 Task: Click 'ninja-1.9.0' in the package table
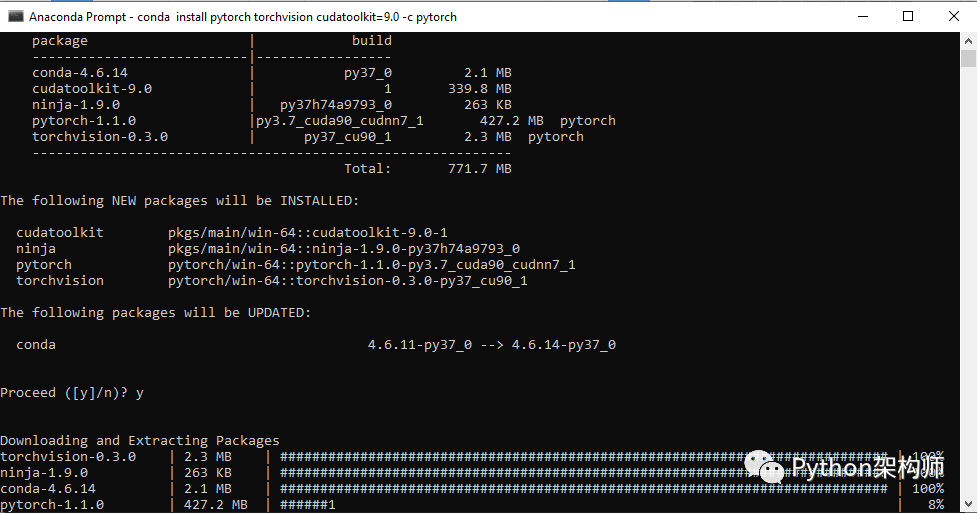76,105
